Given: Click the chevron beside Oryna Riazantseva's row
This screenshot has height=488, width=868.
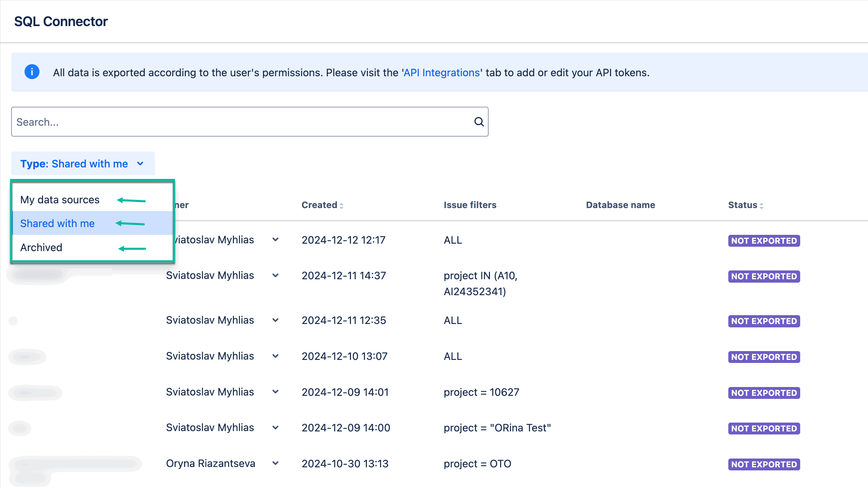Looking at the screenshot, I should click(x=275, y=463).
